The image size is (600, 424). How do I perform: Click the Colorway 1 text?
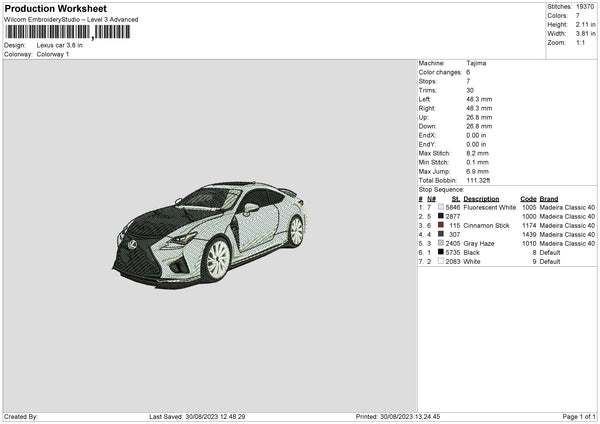[53, 54]
